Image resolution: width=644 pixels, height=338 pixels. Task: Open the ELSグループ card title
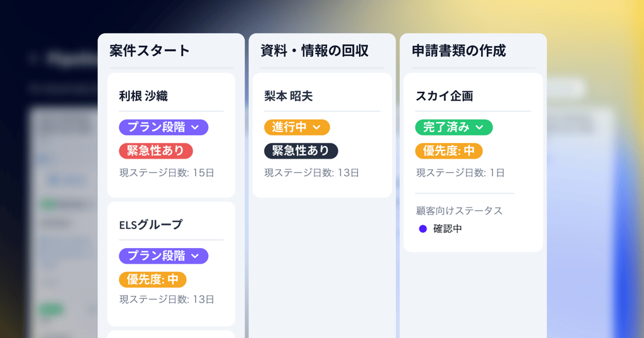tap(151, 225)
